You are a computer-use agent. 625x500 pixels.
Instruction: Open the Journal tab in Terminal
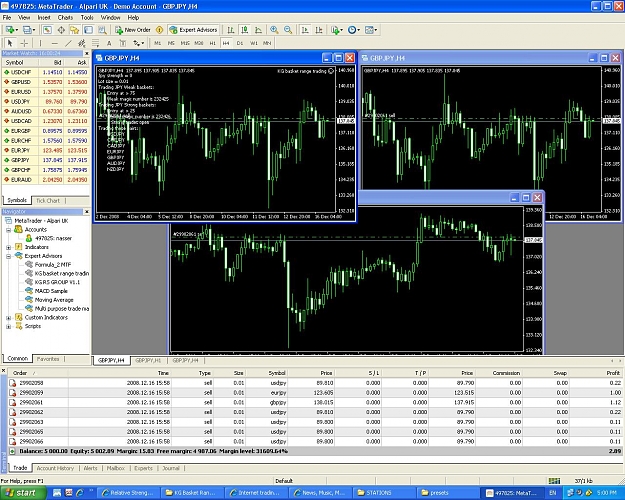(171, 468)
